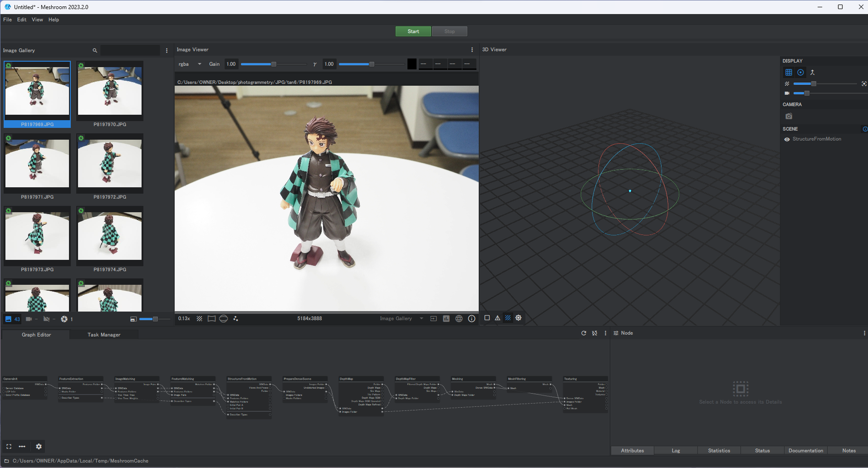Click the graph depth ellipsis icon

(x=22, y=447)
